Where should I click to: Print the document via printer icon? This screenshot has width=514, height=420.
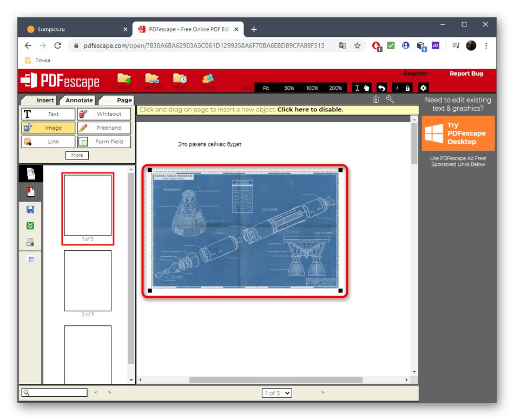(30, 242)
